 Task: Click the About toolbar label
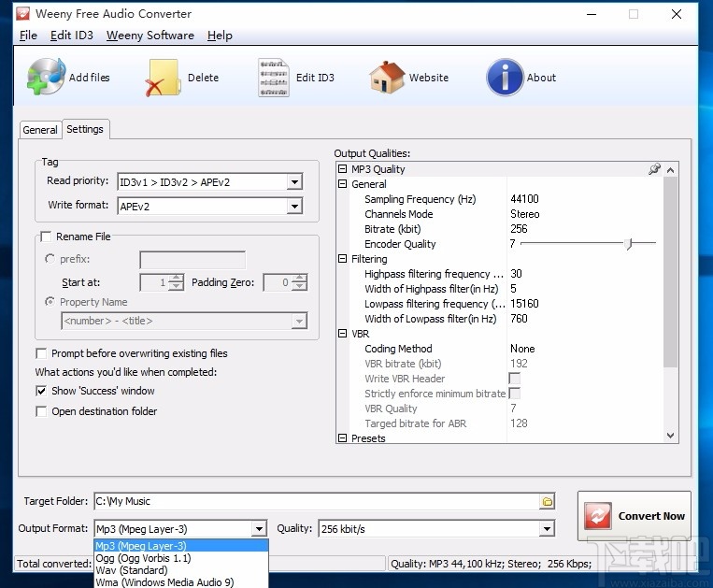point(541,78)
